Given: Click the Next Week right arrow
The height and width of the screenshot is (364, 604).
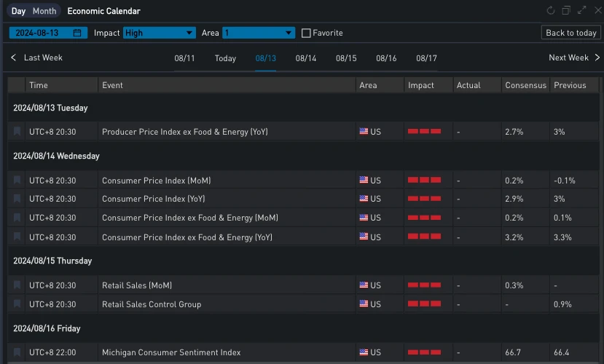Looking at the screenshot, I should point(597,58).
